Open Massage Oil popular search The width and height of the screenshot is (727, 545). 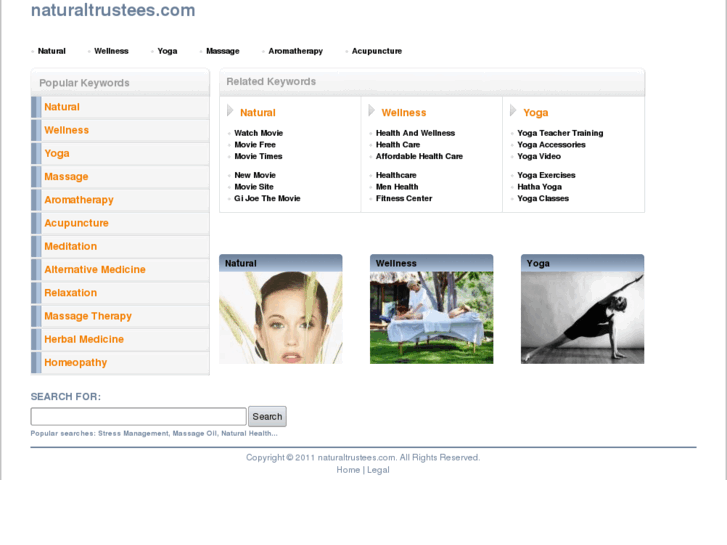[x=195, y=434]
